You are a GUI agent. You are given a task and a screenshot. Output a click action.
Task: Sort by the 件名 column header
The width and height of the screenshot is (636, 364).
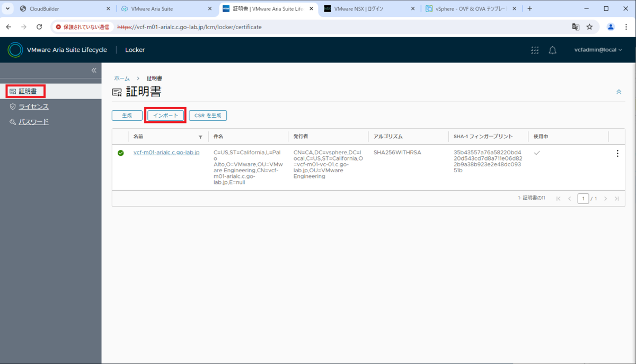point(218,137)
